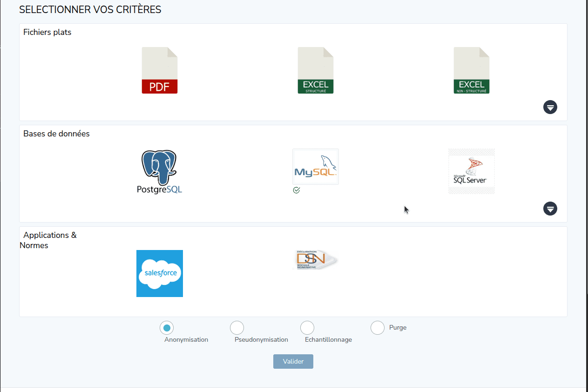The image size is (588, 392).
Task: Expand the Bases de données section arrow
Action: (550, 209)
